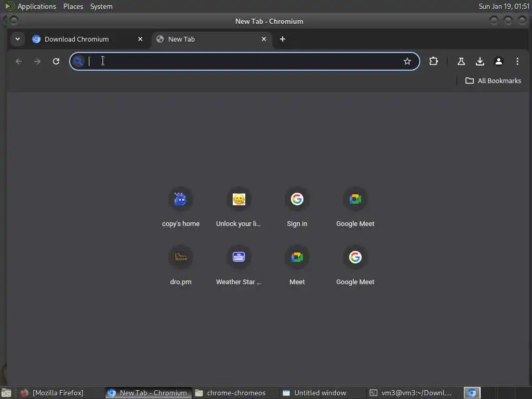The image size is (532, 399).
Task: Click the clock Sun Jan 19, 01:51
Action: pos(504,6)
